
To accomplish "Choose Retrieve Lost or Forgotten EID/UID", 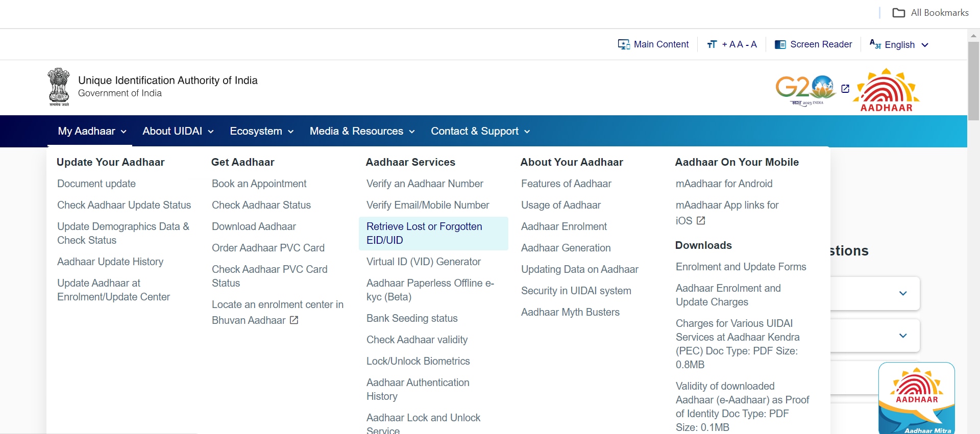I will 433,234.
